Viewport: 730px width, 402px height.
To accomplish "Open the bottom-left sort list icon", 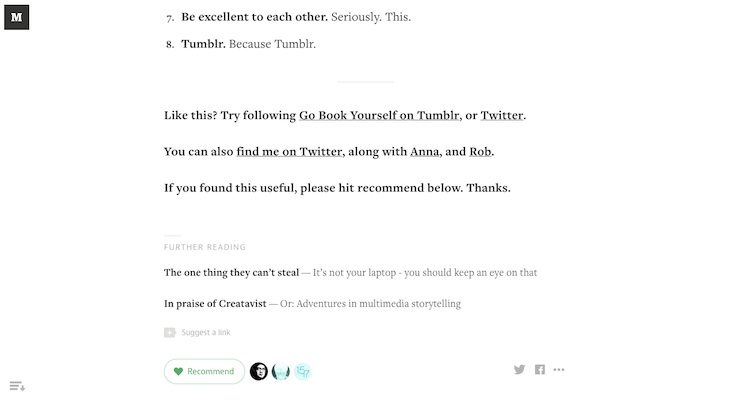I will 17,386.
